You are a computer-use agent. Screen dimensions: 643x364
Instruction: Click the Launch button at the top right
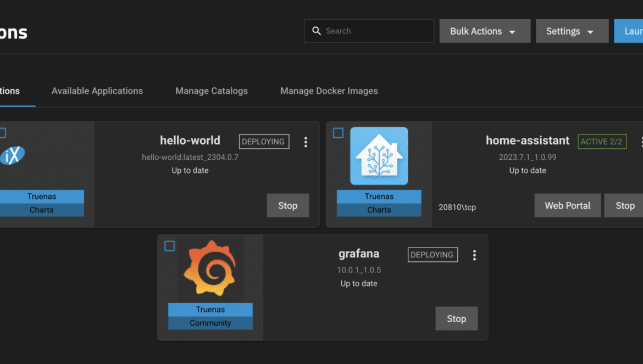pyautogui.click(x=629, y=31)
